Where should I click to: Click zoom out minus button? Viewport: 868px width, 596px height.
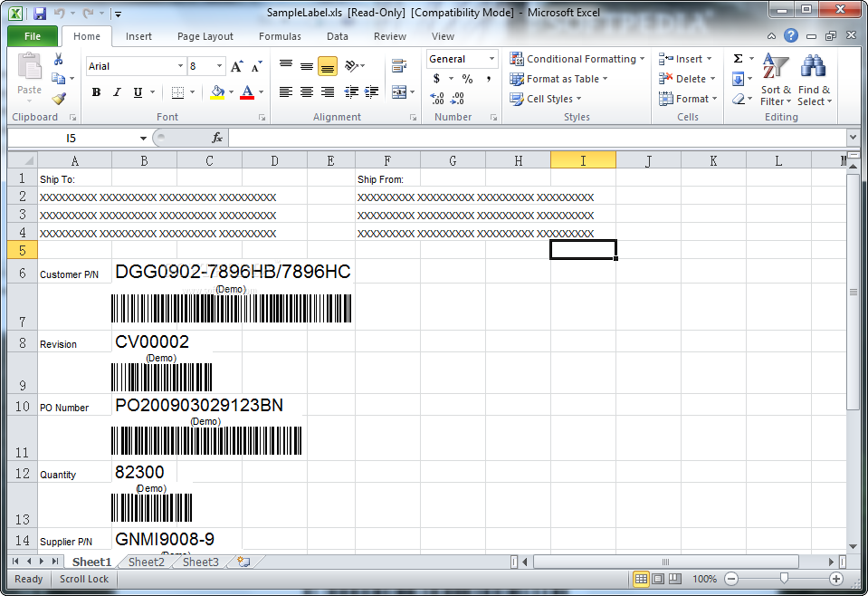point(731,579)
